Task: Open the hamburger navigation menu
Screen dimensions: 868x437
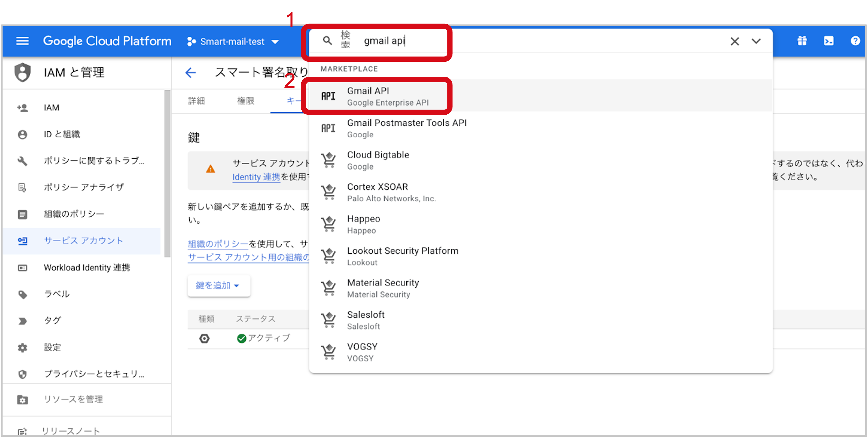Action: (22, 41)
